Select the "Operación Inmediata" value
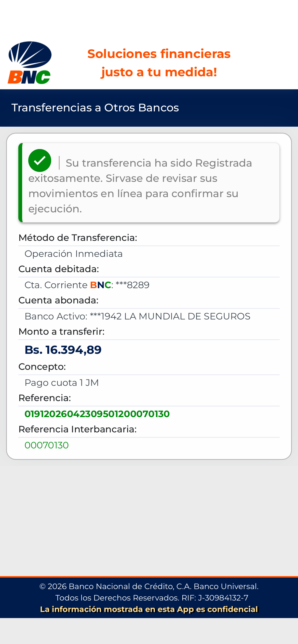Image resolution: width=298 pixels, height=644 pixels. [73, 254]
